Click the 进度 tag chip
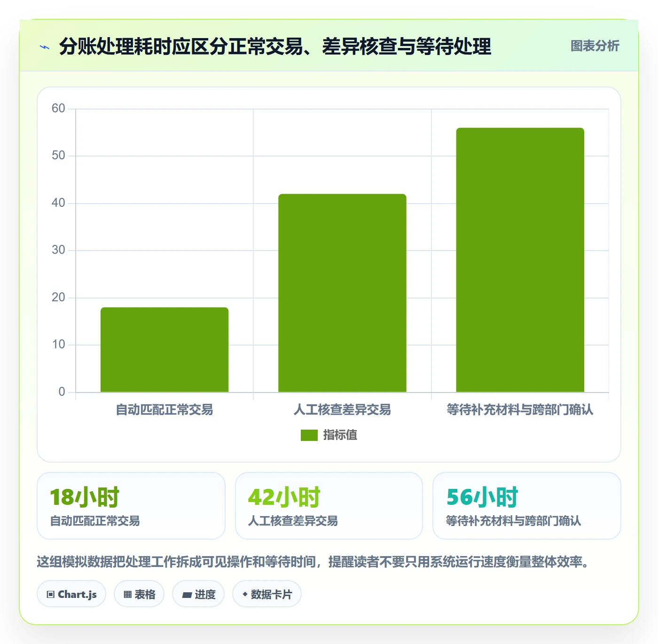Screen dimensions: 658x644 coord(198,594)
